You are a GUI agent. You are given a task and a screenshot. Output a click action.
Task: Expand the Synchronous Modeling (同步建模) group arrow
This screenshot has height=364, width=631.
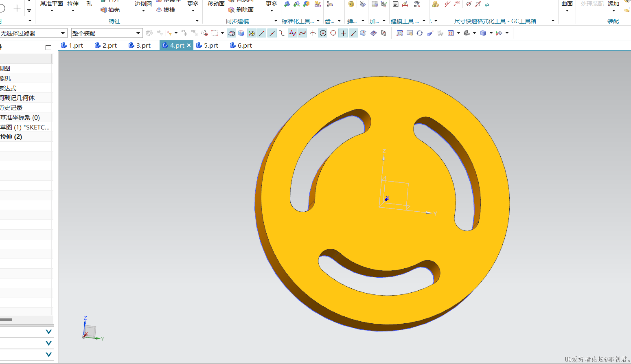point(276,21)
